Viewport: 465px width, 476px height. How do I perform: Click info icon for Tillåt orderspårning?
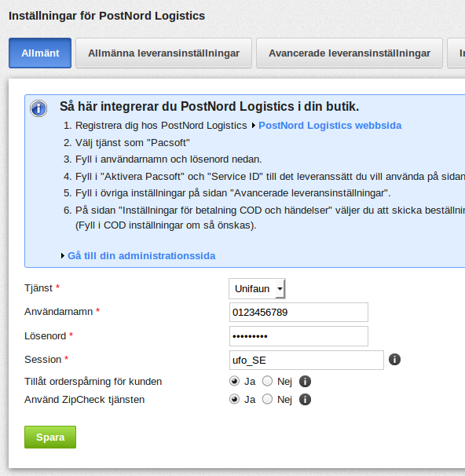point(305,381)
